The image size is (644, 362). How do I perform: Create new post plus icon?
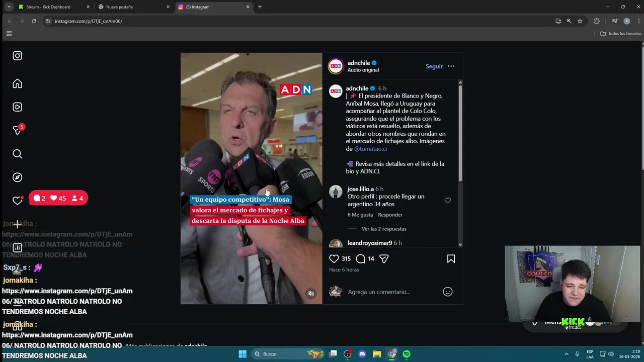[x=18, y=224]
